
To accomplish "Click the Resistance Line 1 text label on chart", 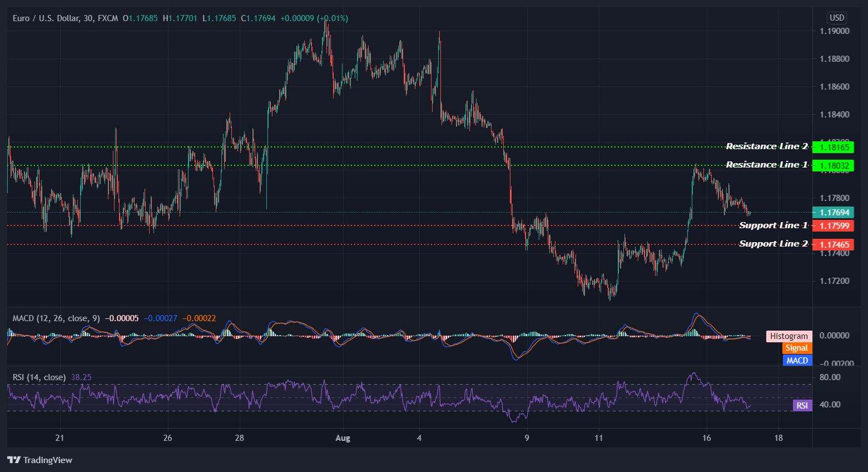I will [766, 164].
